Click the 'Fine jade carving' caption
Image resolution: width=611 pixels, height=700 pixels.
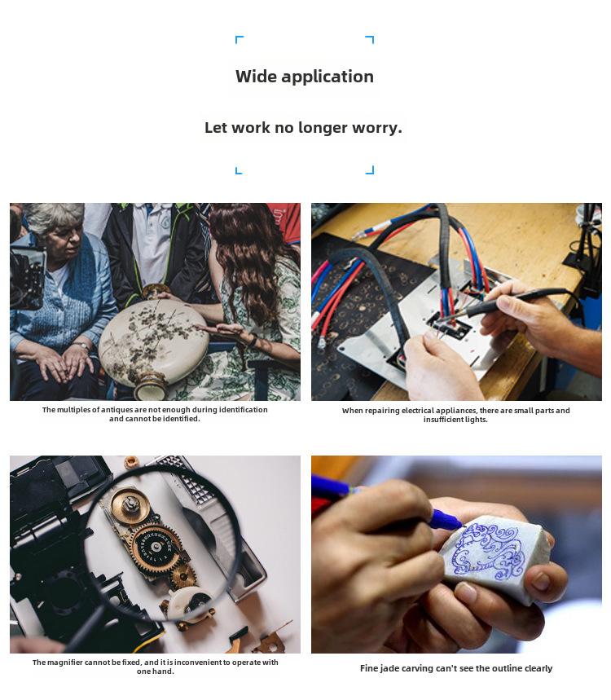[x=456, y=668]
